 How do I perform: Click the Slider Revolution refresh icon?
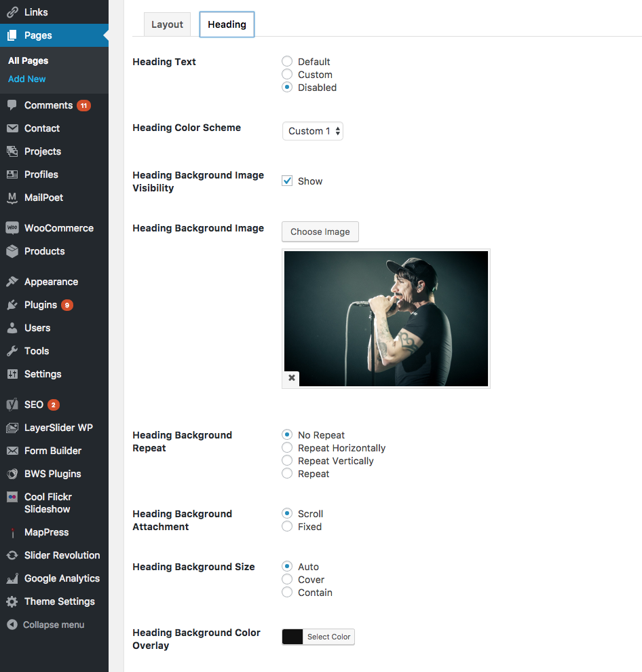pyautogui.click(x=12, y=555)
